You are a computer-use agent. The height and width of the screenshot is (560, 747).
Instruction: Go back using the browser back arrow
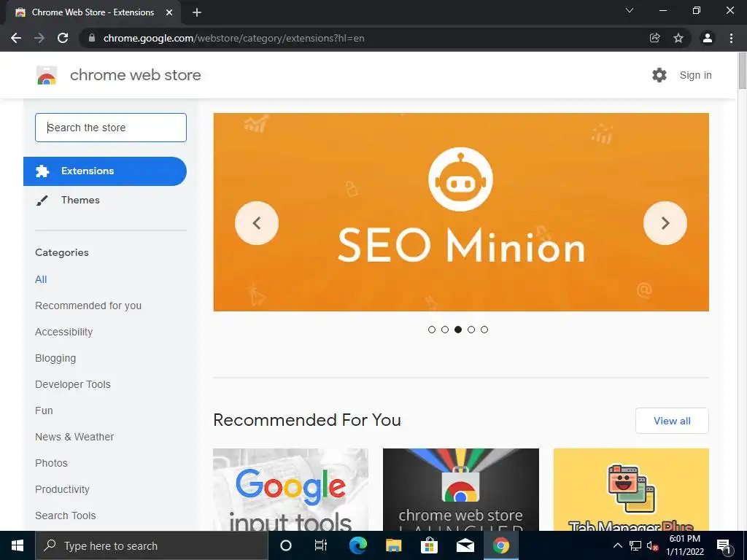click(16, 38)
